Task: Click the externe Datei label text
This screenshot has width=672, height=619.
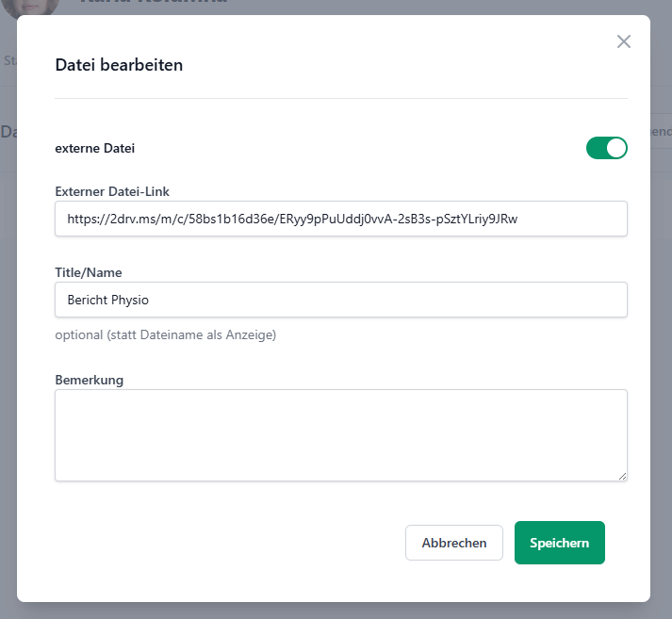Action: 94,148
